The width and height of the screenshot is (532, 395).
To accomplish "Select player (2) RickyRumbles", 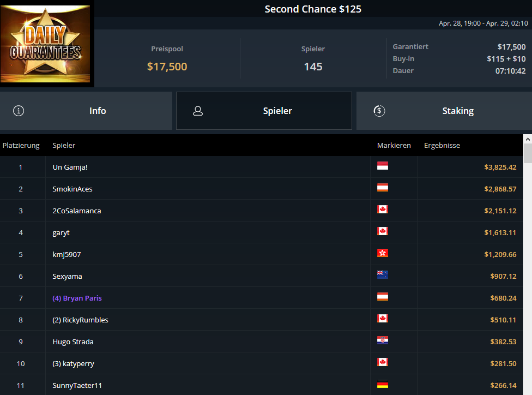I will pos(81,320).
